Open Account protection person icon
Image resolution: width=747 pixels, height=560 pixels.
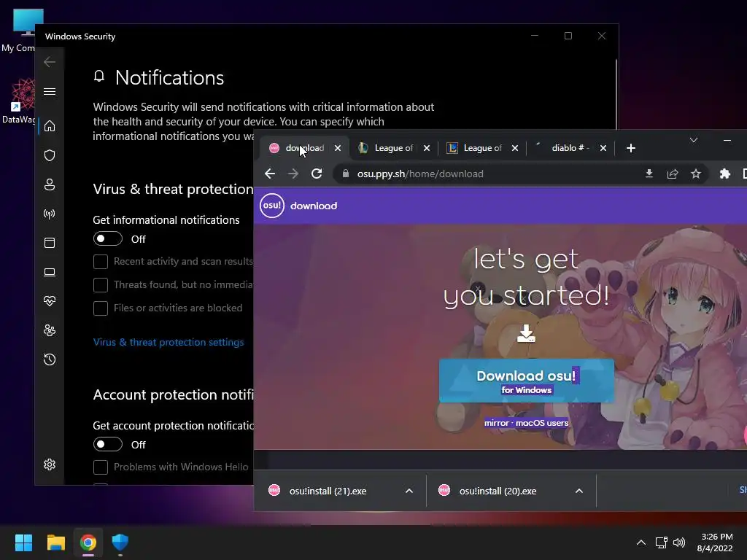[50, 184]
